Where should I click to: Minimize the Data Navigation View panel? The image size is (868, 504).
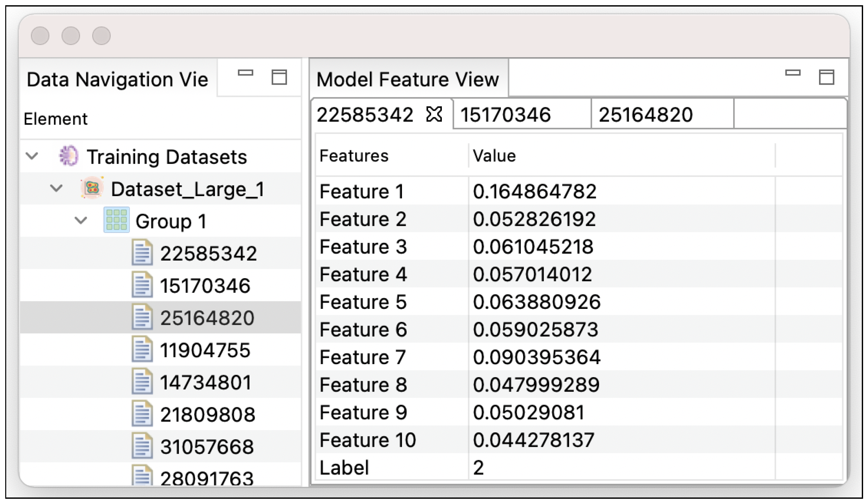pos(246,73)
